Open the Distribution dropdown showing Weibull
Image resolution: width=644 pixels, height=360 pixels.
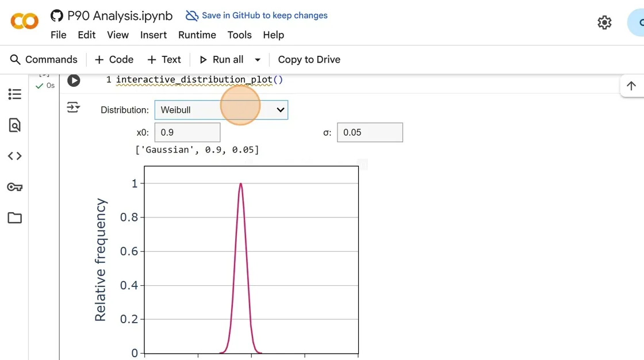pos(221,110)
